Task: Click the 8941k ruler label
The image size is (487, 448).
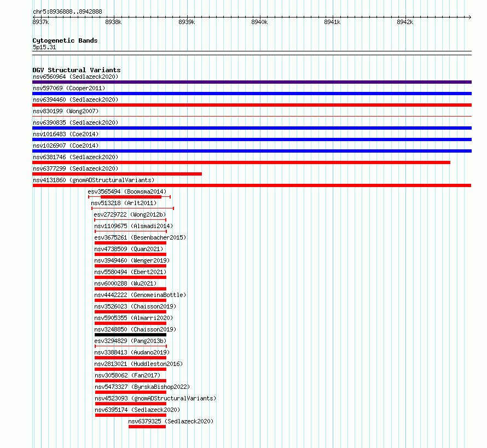Action: (x=332, y=22)
